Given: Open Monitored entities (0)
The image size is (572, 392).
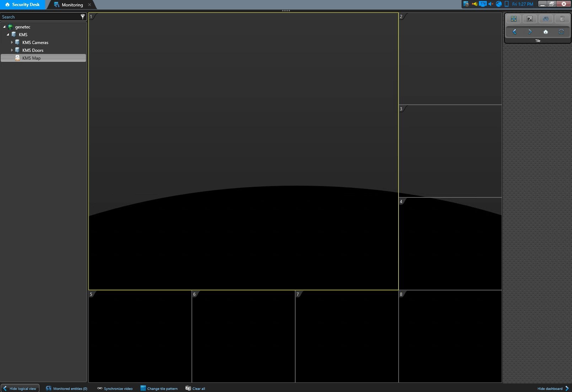Looking at the screenshot, I should (x=66, y=388).
